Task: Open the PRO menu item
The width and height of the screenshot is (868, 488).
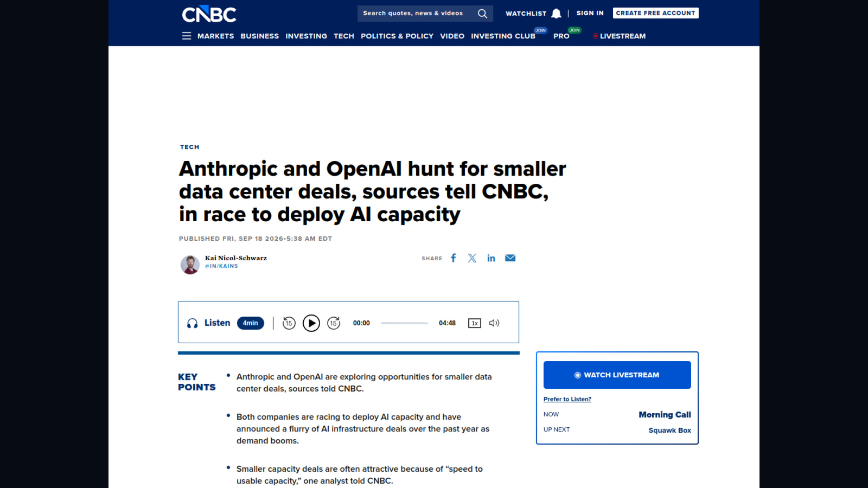Action: 561,36
